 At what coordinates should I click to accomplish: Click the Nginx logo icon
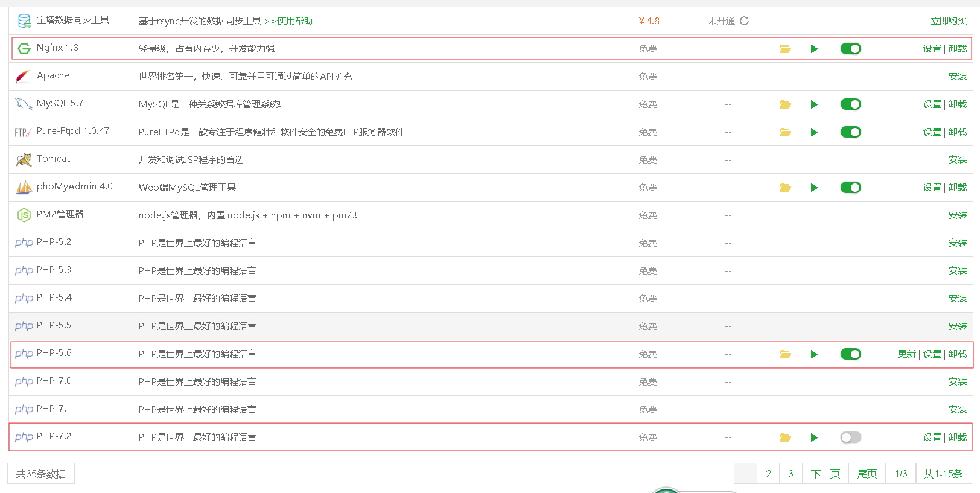pyautogui.click(x=24, y=49)
